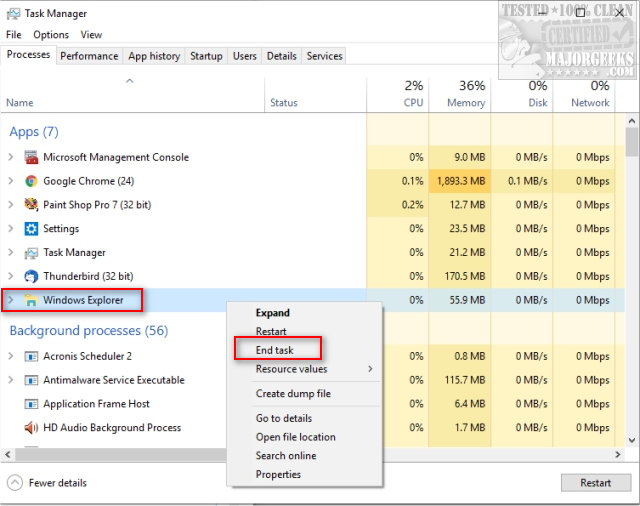Sort by the CPU column header
This screenshot has height=506, width=640.
point(398,95)
